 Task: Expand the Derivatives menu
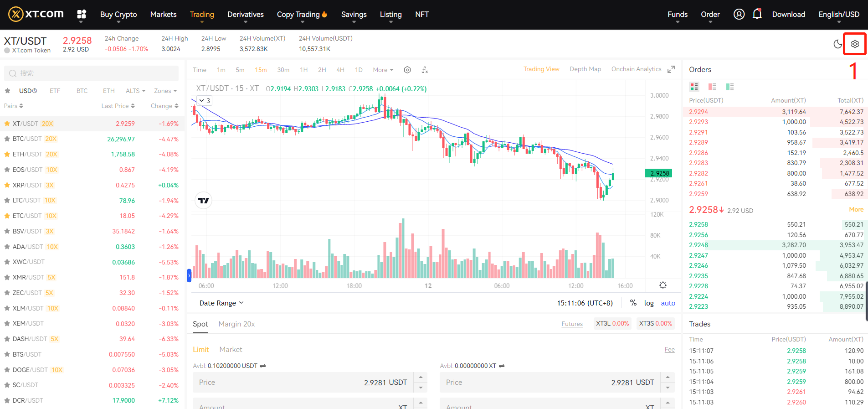246,15
